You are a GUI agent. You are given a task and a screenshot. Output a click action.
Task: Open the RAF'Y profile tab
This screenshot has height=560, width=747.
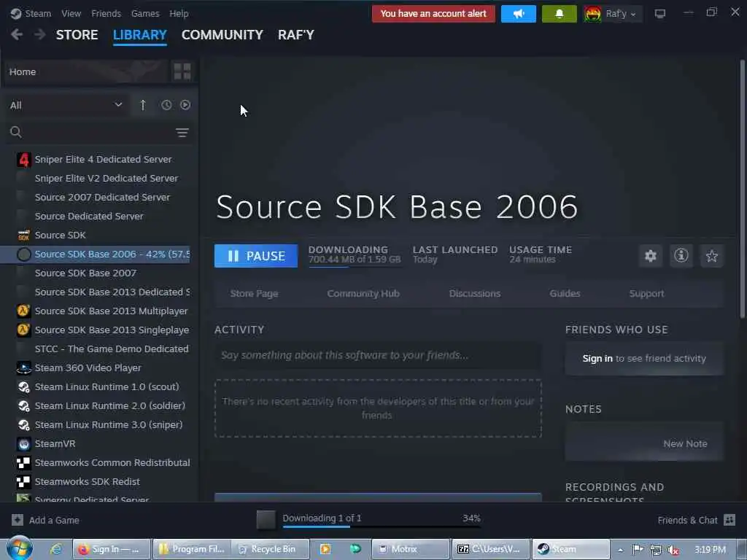[296, 35]
